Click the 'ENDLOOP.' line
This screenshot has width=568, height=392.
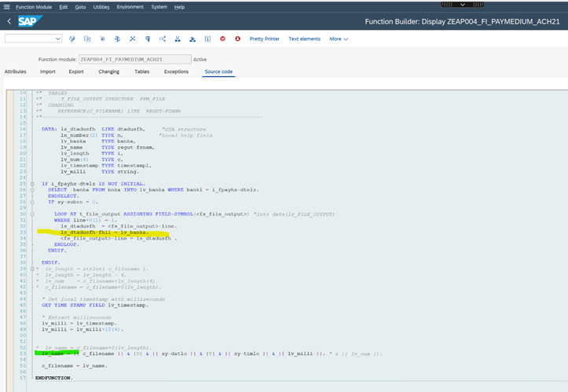[x=67, y=244]
